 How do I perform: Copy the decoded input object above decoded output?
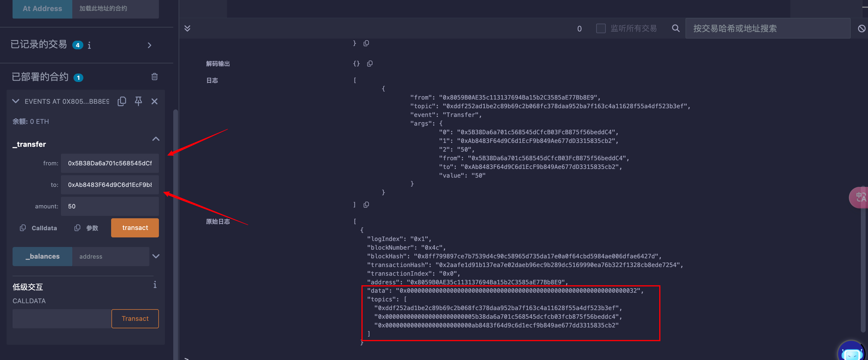pos(366,43)
